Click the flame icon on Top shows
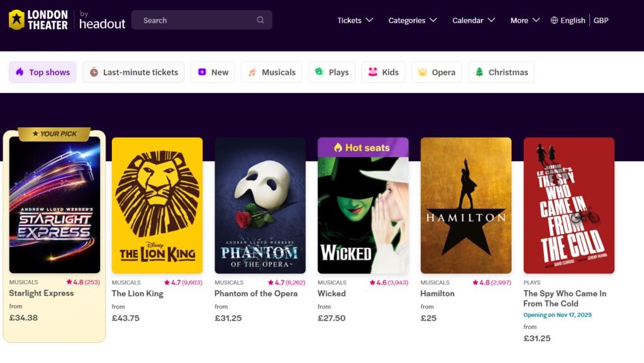This screenshot has height=363, width=644. 19,72
